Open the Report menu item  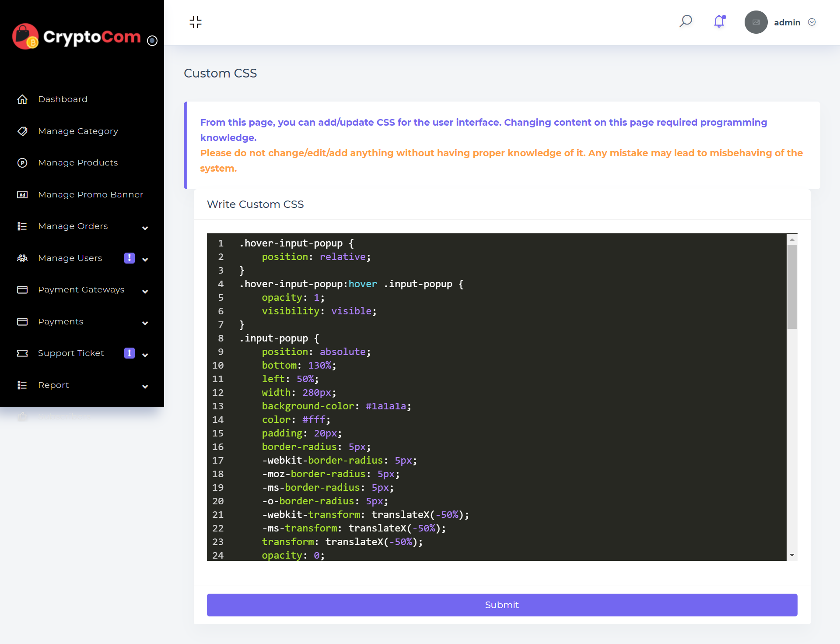tap(53, 385)
